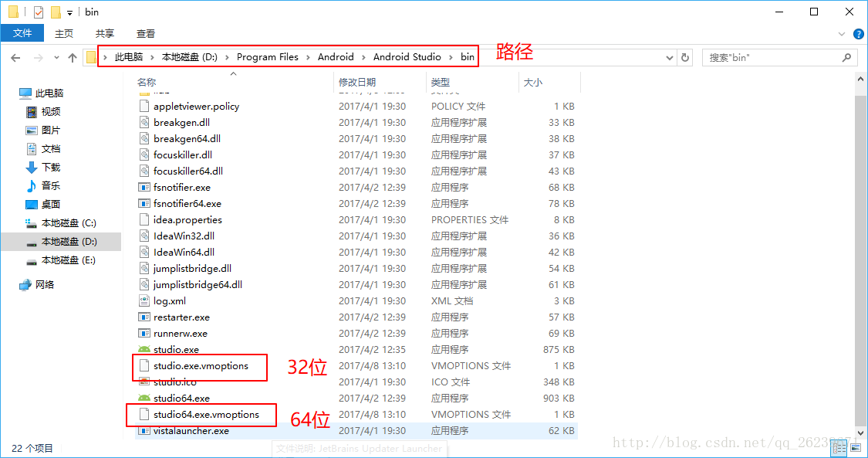The image size is (868, 458).
Task: Open the Help question mark icon
Action: pos(859,34)
